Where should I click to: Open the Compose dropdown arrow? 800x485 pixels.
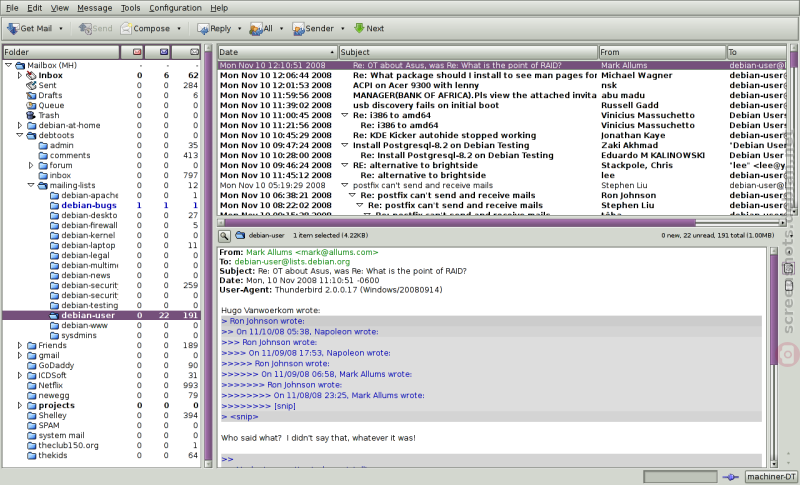point(179,29)
